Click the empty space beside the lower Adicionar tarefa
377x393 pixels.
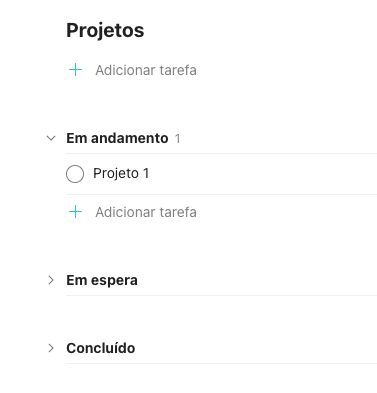tap(287, 212)
